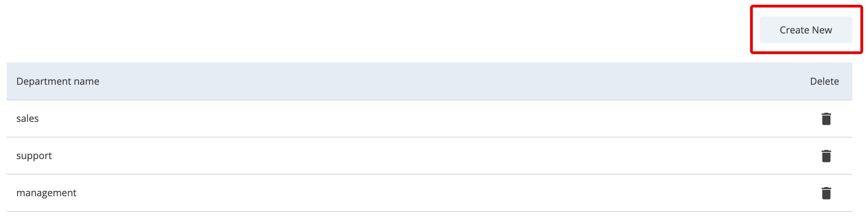
Task: Trash the last department, management
Action: pos(826,193)
